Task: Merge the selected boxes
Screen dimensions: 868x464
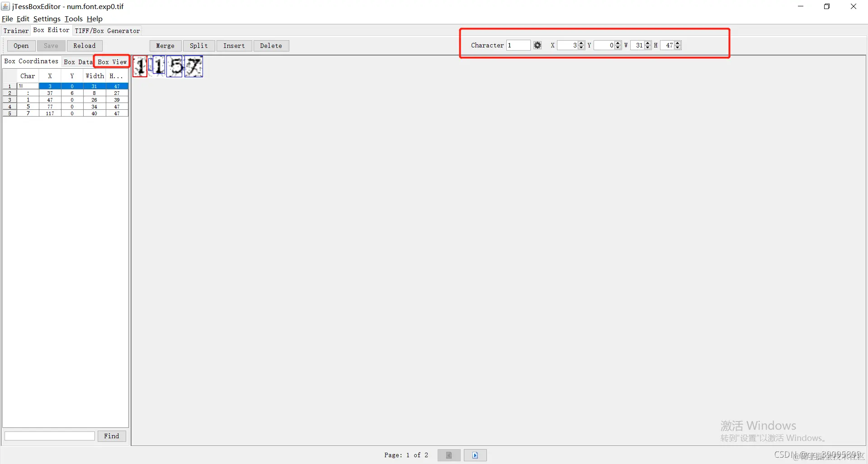Action: (165, 46)
